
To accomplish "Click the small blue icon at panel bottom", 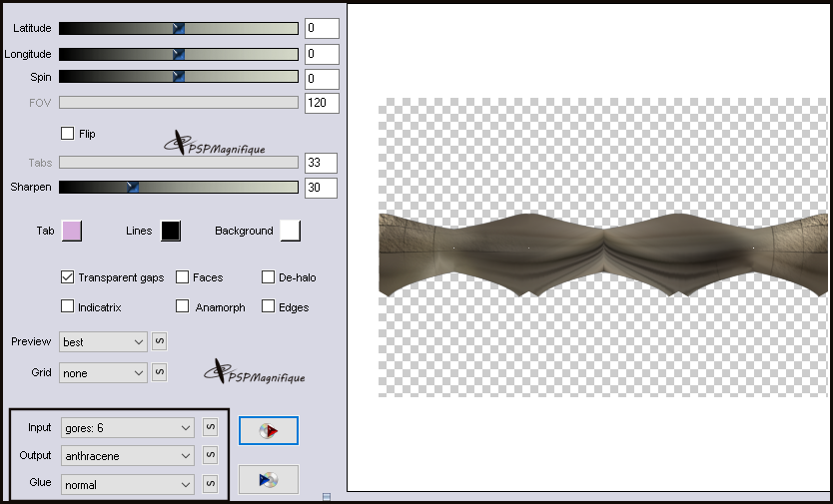I will [327, 497].
